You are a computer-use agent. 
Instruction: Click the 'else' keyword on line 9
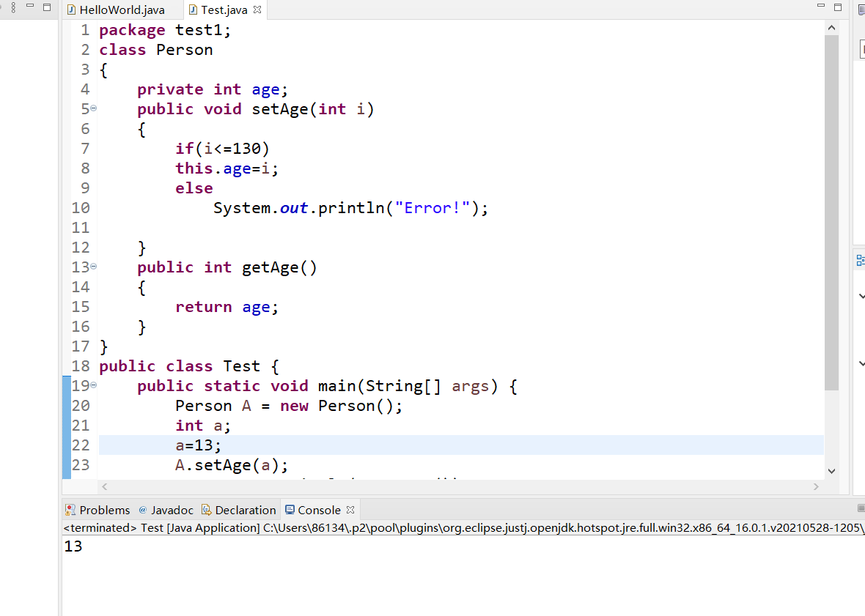tap(194, 188)
